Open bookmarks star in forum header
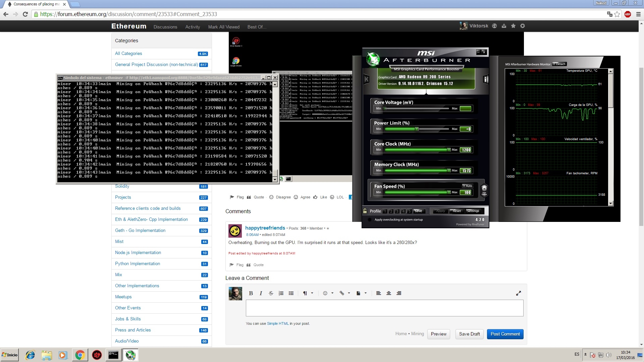The image size is (644, 362). click(513, 26)
